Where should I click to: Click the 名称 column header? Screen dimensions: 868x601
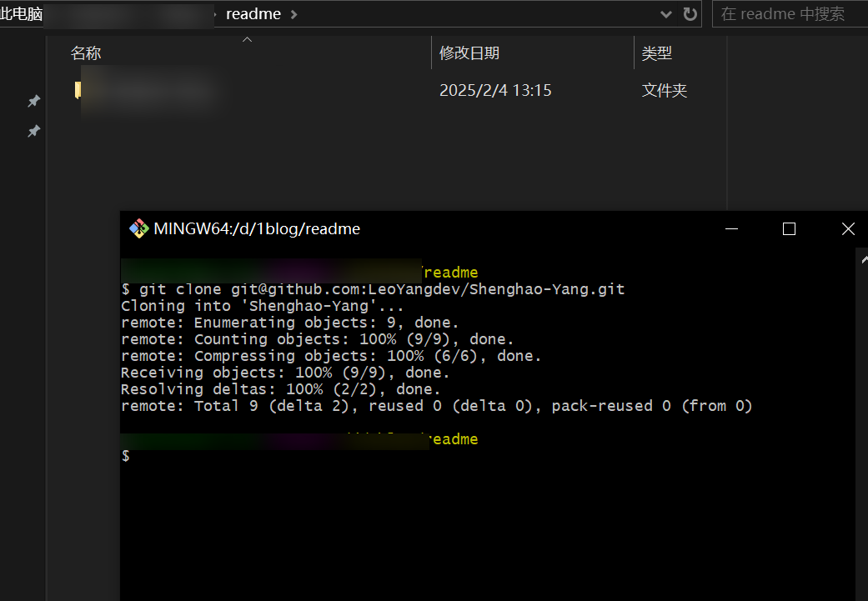pos(86,53)
